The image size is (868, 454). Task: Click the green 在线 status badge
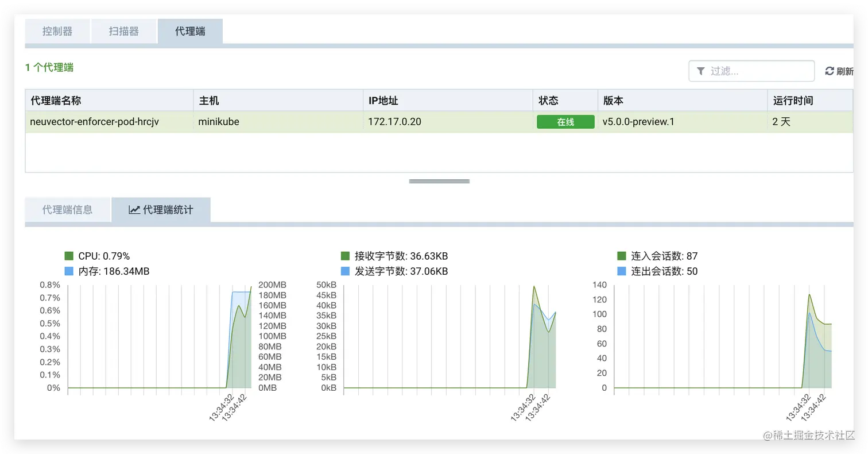coord(565,122)
